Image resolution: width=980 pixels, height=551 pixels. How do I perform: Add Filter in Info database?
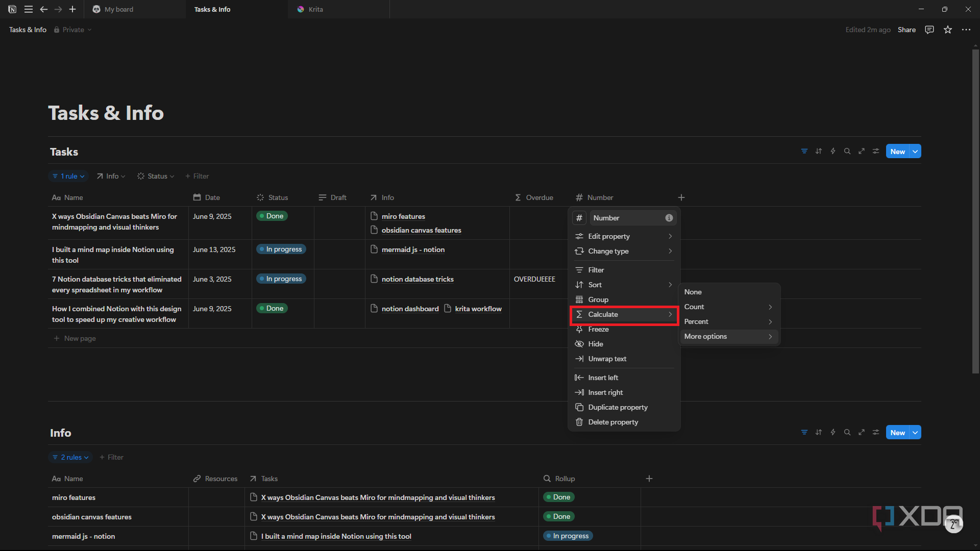point(111,457)
